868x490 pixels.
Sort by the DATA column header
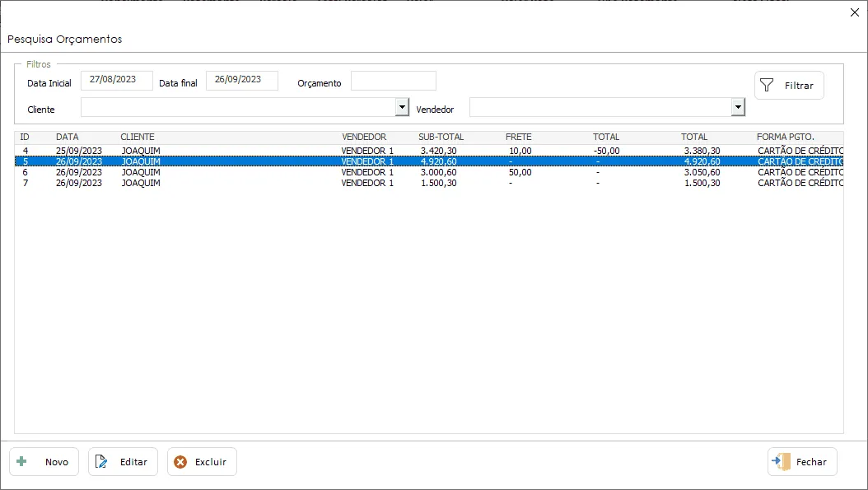(67, 137)
